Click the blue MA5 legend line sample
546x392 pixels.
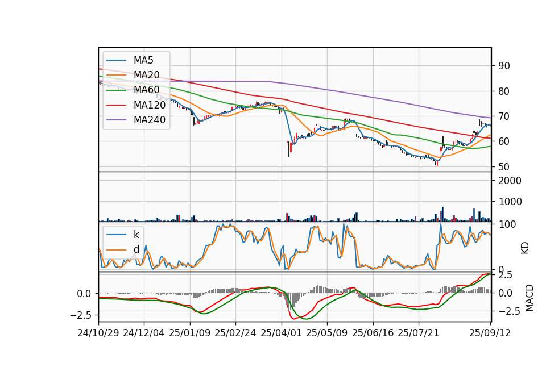tap(116, 61)
